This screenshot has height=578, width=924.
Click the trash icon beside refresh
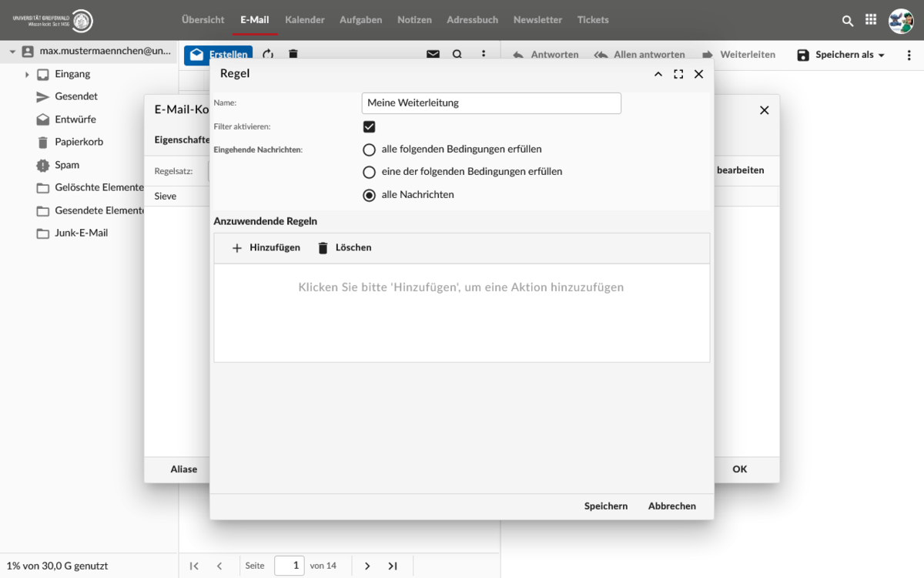[x=293, y=55]
